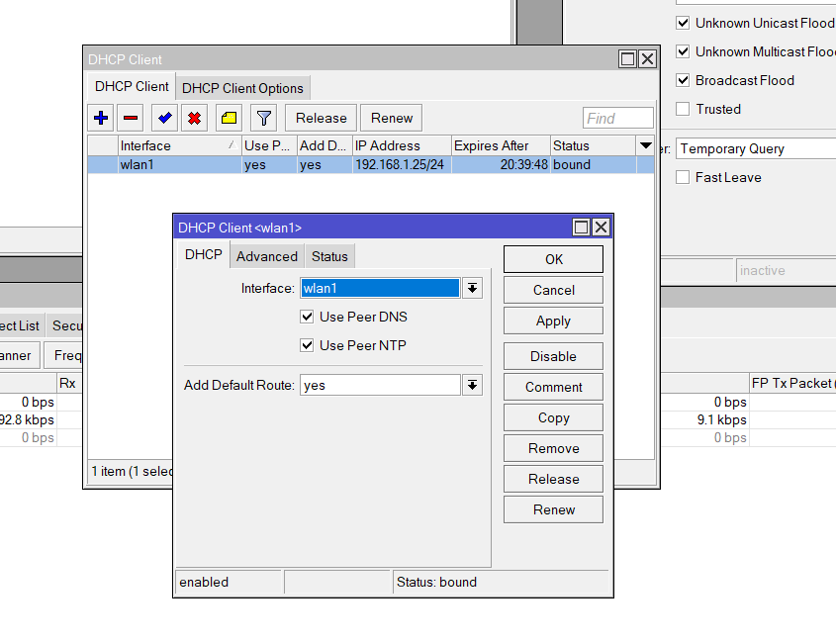This screenshot has height=644, width=836.
Task: Click the red X Disable icon
Action: tap(195, 118)
